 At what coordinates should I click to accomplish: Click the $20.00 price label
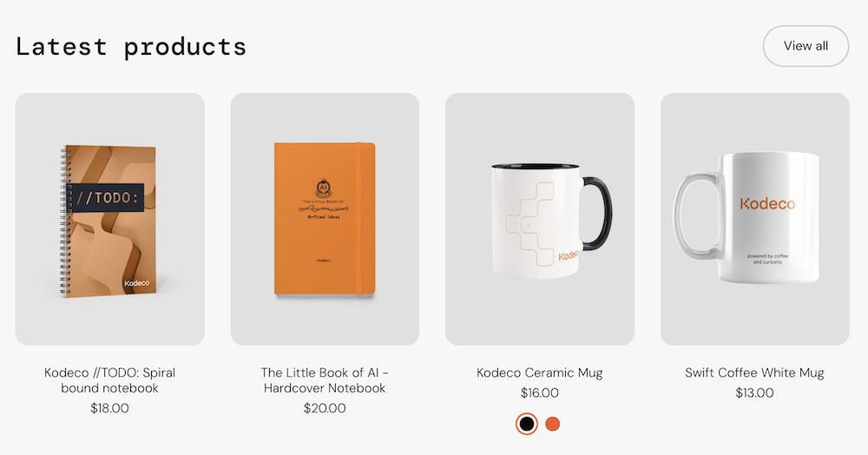point(325,408)
